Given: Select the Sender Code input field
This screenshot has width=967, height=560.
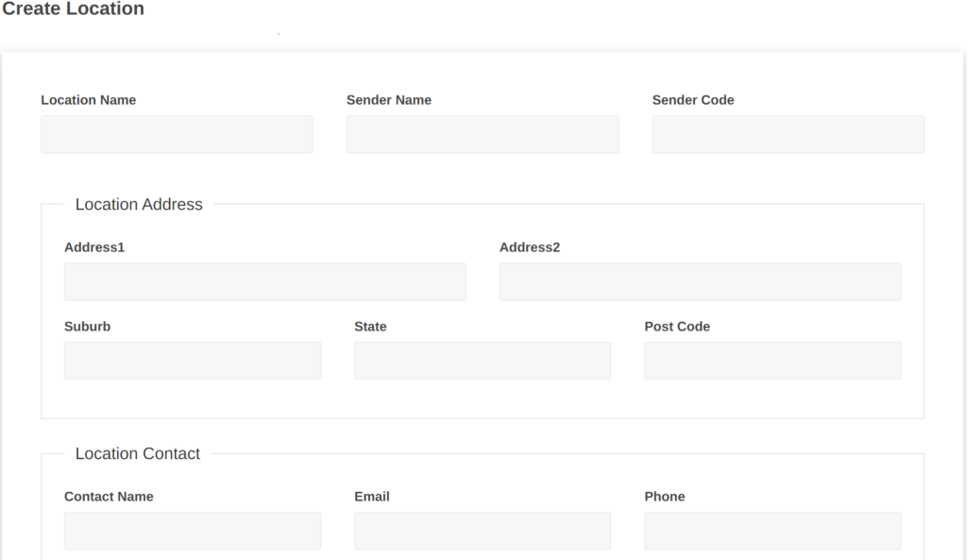Looking at the screenshot, I should click(788, 134).
